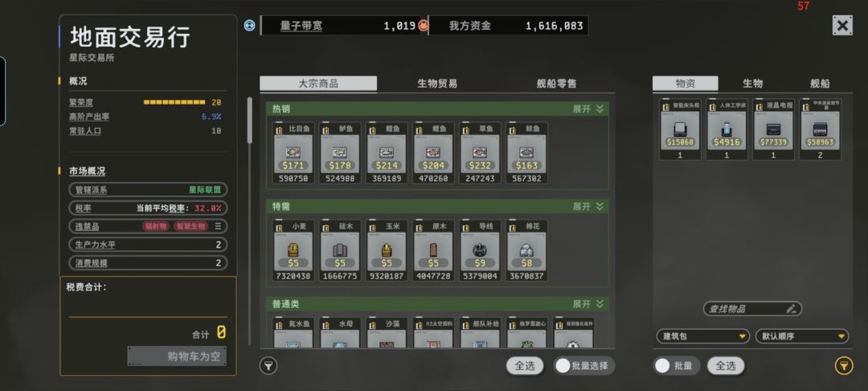Expand the 特需 category section
Screen dimensions: 868x391
[588, 207]
